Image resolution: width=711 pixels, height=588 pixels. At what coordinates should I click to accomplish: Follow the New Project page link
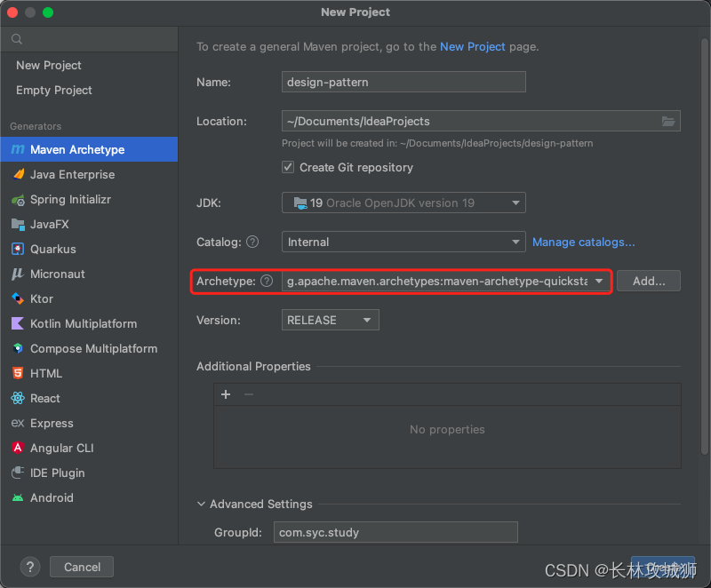[x=473, y=47]
